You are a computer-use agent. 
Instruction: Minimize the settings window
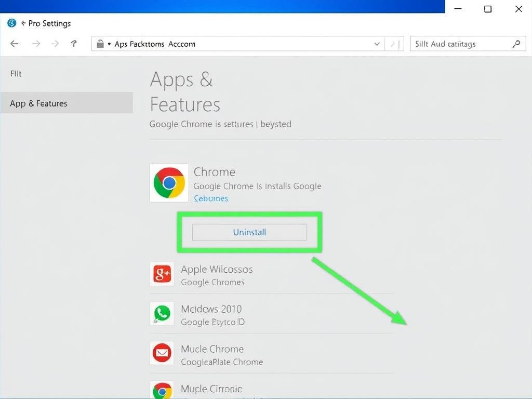pos(458,9)
